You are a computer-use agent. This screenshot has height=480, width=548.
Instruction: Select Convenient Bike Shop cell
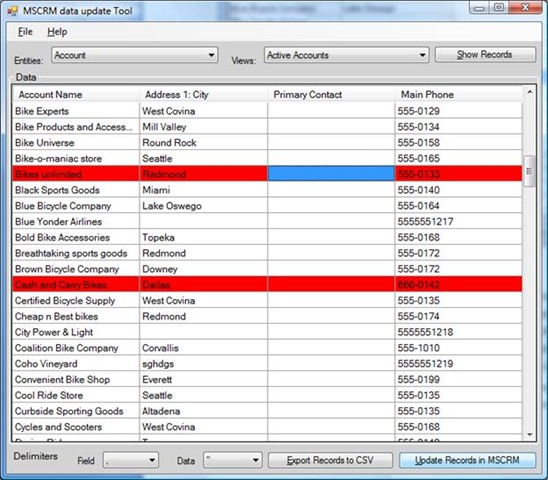[x=76, y=379]
